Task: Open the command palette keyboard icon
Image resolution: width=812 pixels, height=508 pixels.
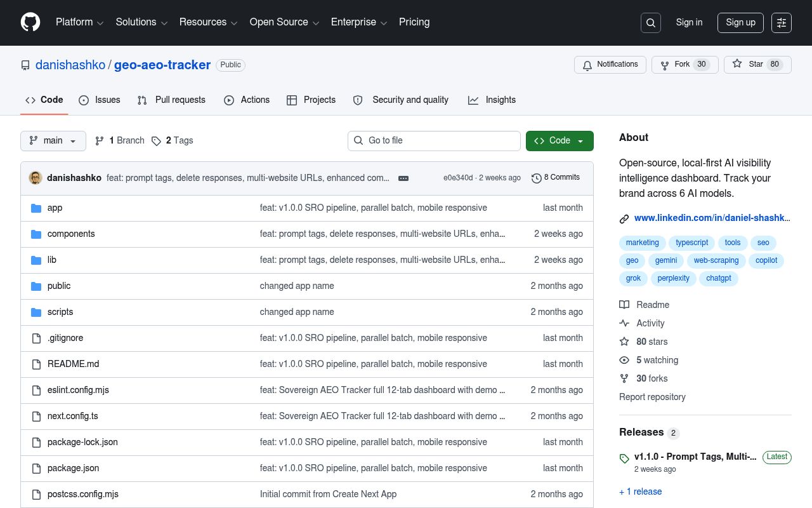Action: pyautogui.click(x=781, y=22)
